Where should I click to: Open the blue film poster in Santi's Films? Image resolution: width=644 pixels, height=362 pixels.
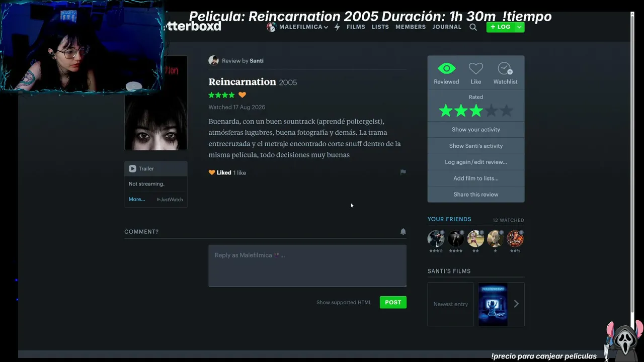coord(493,304)
